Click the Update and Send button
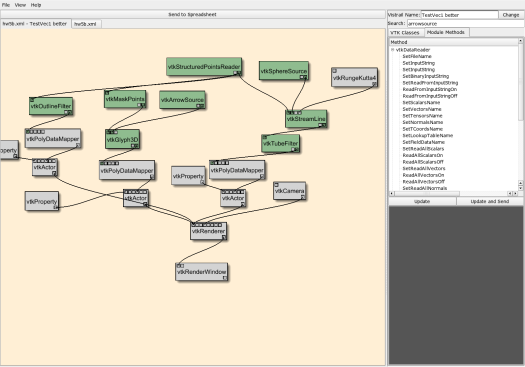The height and width of the screenshot is (367, 525). coord(490,201)
